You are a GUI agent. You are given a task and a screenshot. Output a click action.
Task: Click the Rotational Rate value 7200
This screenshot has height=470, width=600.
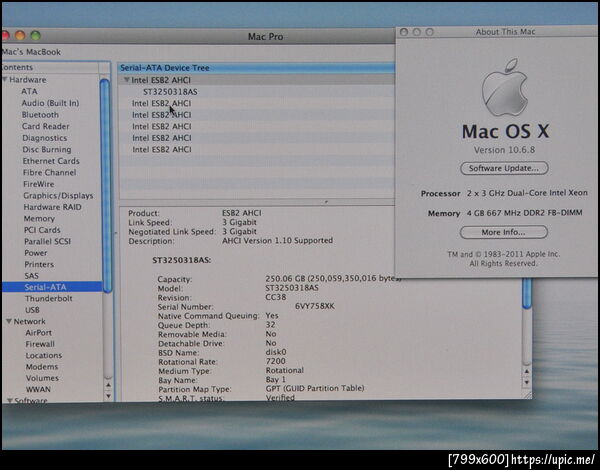point(276,361)
